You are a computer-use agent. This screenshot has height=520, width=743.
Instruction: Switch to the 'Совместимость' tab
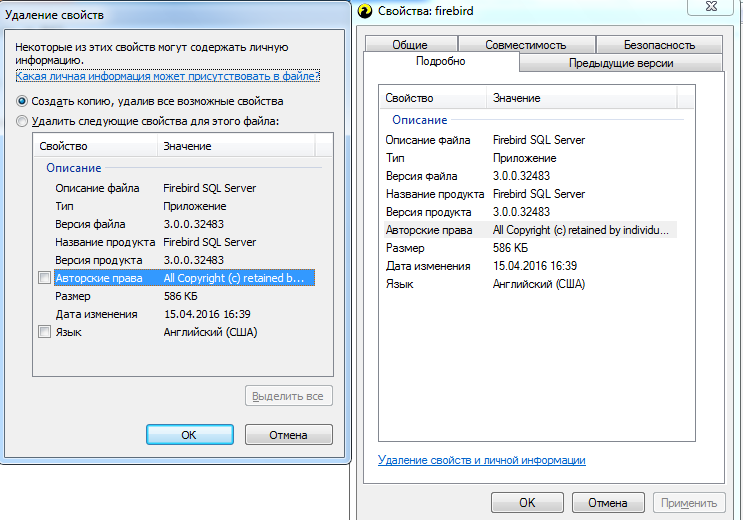pos(526,45)
